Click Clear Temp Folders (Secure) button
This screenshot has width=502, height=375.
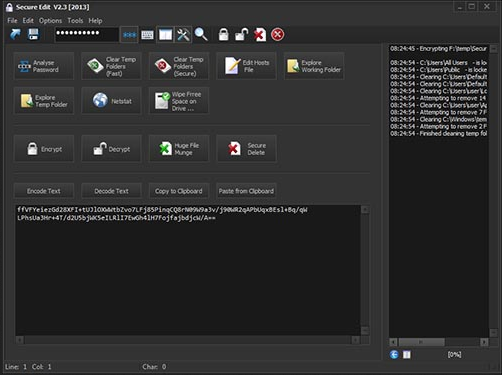tap(179, 66)
